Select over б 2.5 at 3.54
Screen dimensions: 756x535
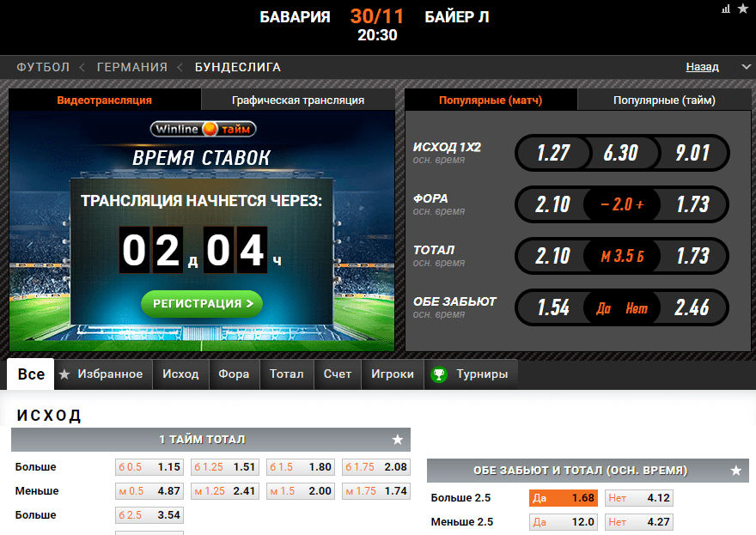149,515
